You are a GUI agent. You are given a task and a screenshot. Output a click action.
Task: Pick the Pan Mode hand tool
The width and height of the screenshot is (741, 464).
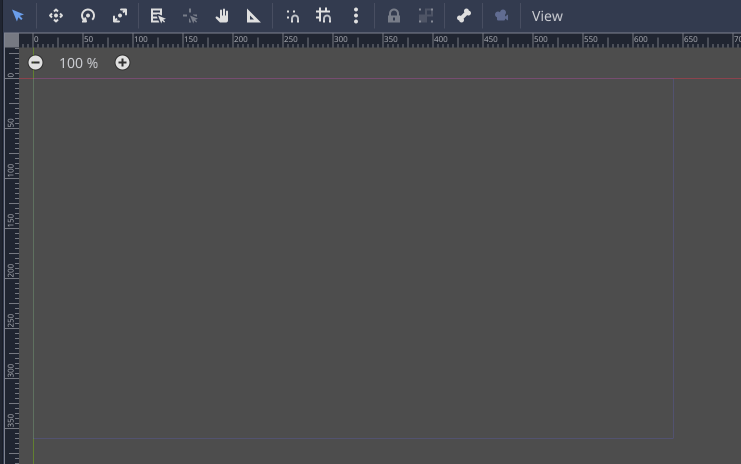(222, 16)
